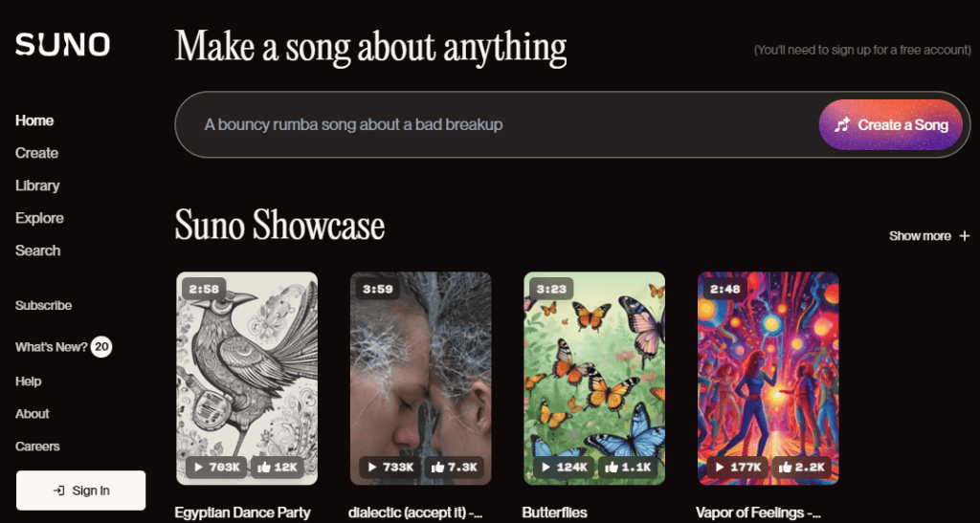The width and height of the screenshot is (980, 523).
Task: Play the Egyptian Dance Party track
Action: click(215, 467)
